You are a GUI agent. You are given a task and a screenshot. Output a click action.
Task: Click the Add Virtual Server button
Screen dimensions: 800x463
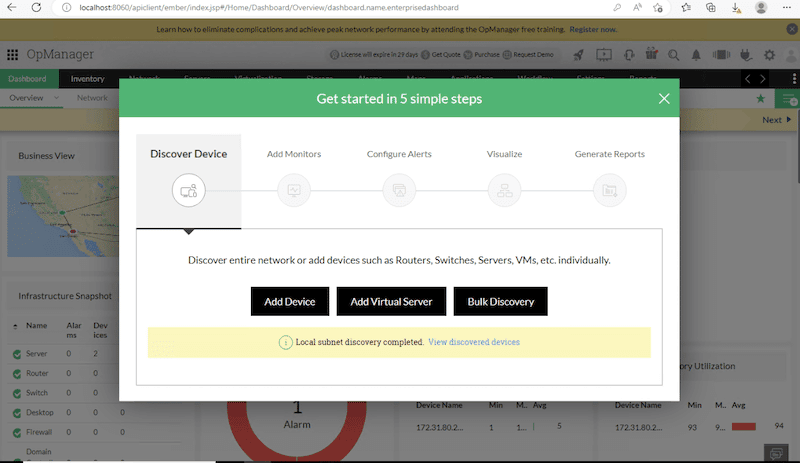[x=391, y=302]
